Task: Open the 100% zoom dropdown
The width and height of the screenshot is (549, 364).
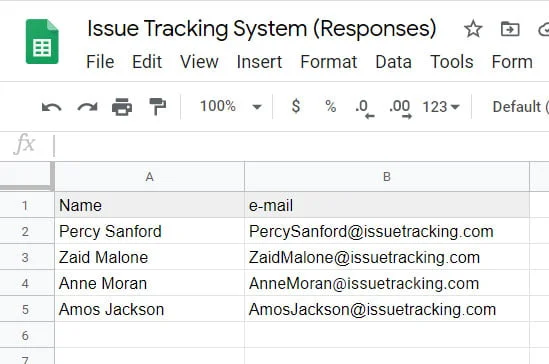Action: [x=231, y=106]
